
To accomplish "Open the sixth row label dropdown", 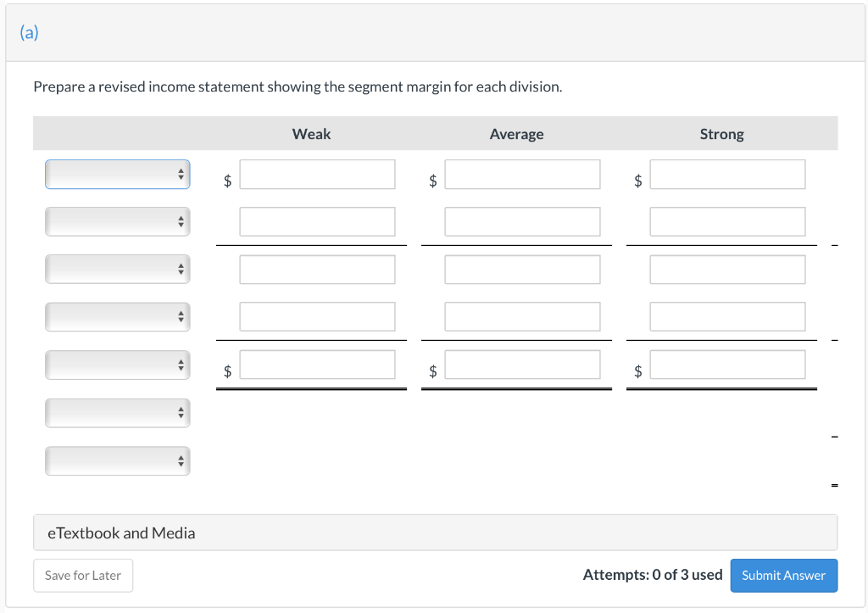I will (x=118, y=413).
